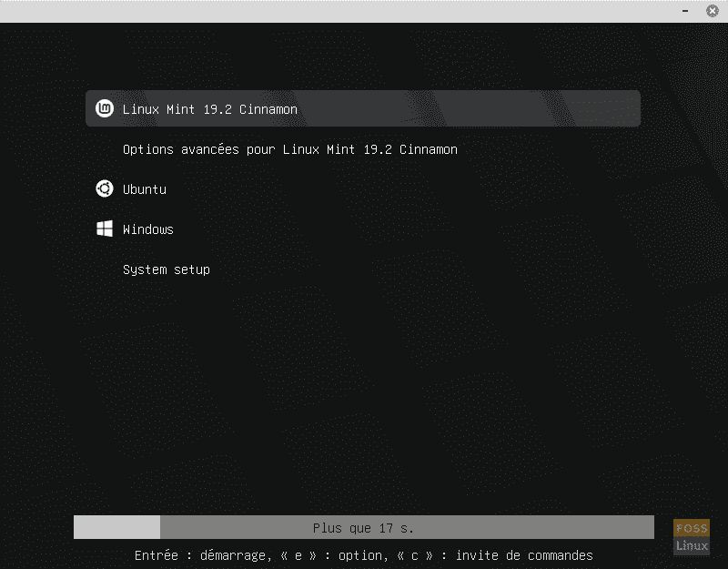Minimize the window using the dash button
Viewport: 728px width, 569px height.
[685, 11]
